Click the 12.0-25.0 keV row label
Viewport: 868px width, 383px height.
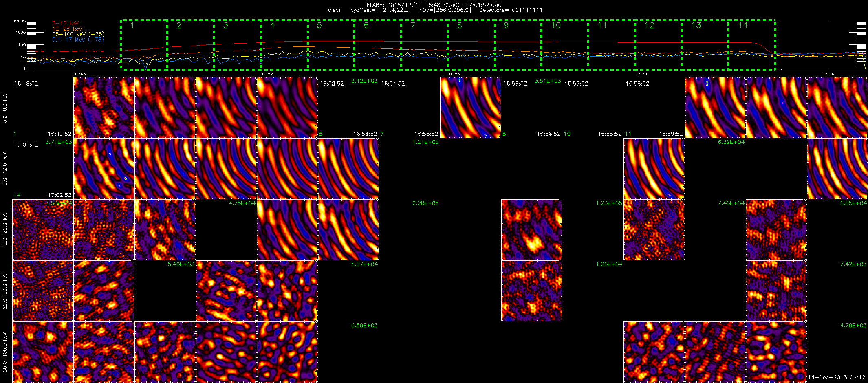pos(5,230)
